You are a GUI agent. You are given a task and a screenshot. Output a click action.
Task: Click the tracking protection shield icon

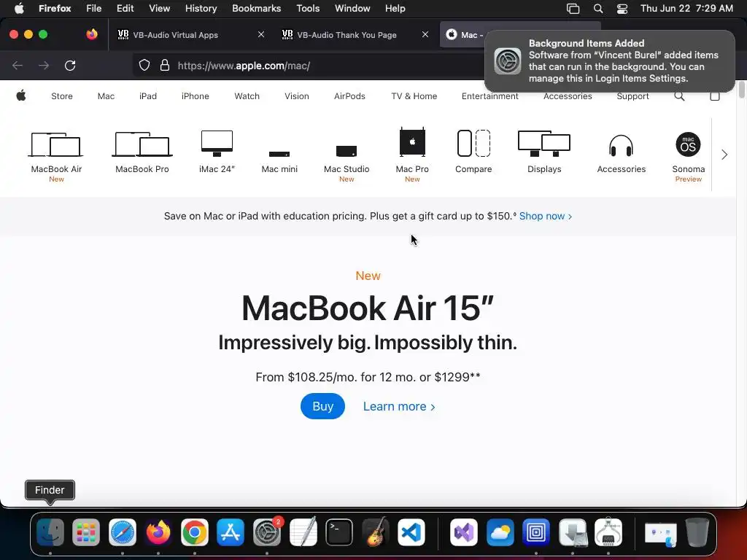coord(144,65)
